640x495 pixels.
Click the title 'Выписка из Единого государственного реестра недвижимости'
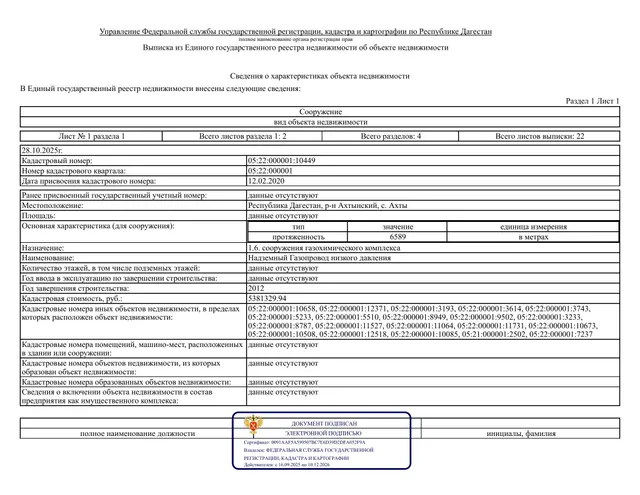pos(296,47)
